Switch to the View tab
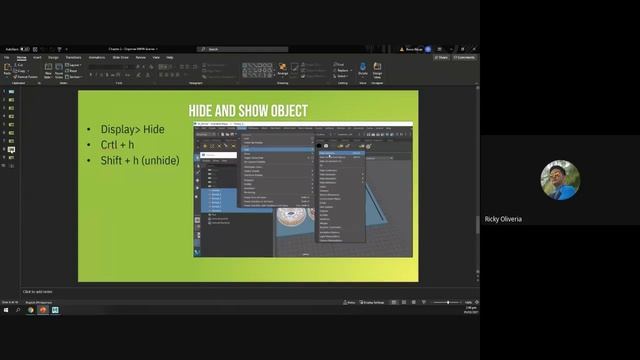This screenshot has height=360, width=640. (156, 58)
